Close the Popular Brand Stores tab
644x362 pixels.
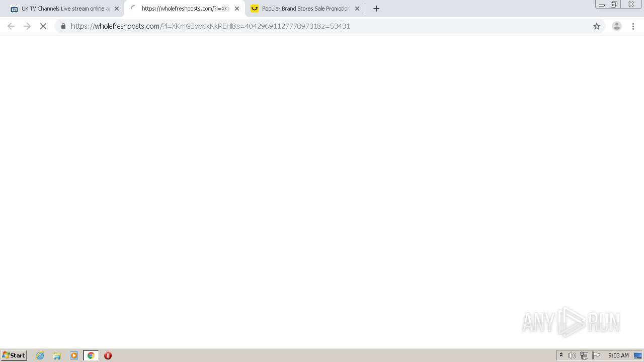tap(357, 9)
